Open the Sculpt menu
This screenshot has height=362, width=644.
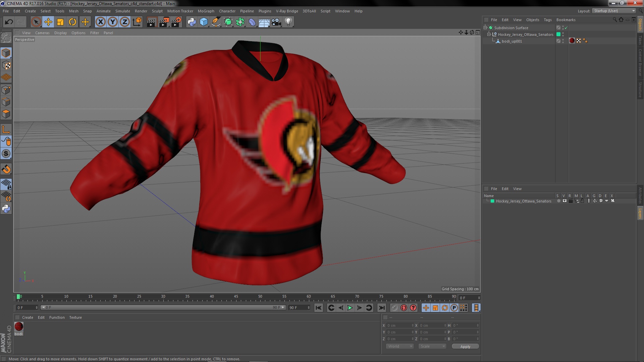(157, 11)
